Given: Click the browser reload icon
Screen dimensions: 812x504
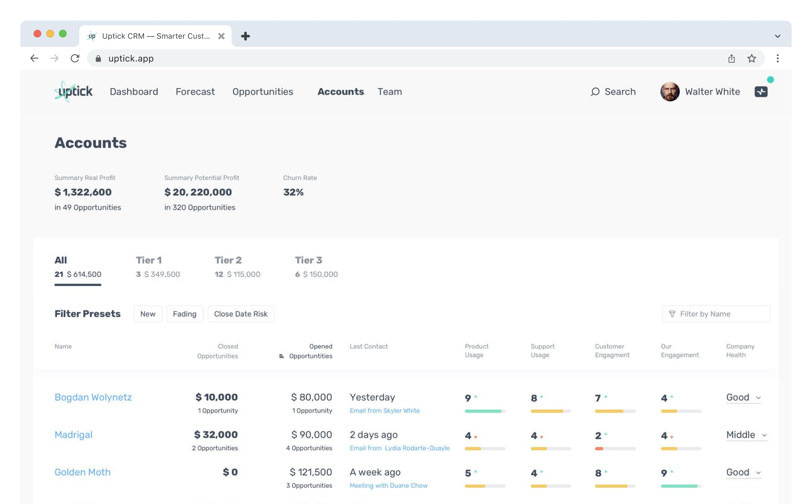Looking at the screenshot, I should pos(75,58).
